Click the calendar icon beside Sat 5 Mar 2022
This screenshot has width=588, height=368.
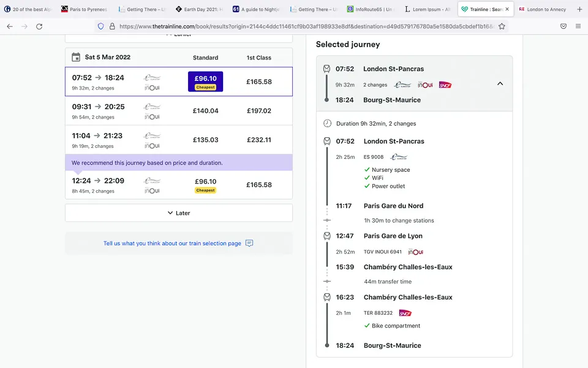pyautogui.click(x=76, y=57)
